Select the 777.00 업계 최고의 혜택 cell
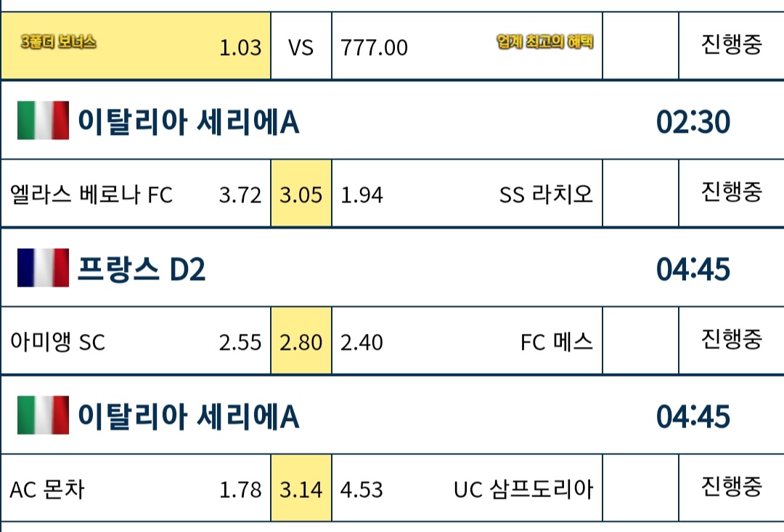 (467, 46)
